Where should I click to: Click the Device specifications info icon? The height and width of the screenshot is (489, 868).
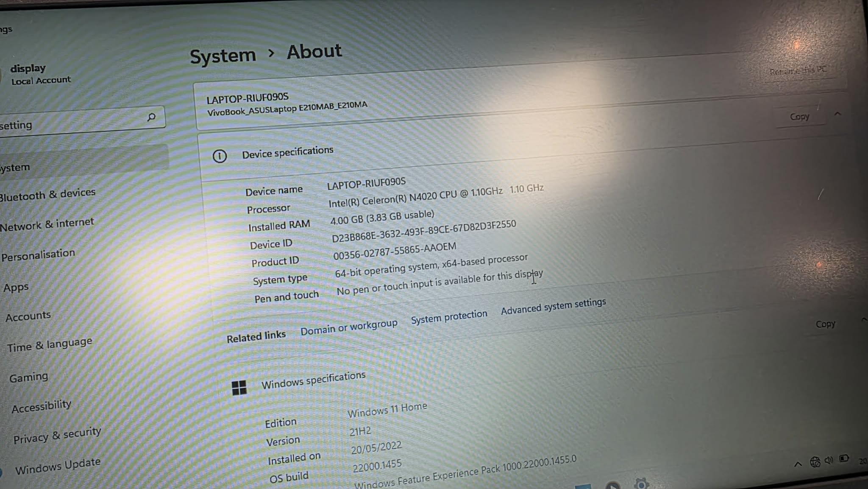[x=220, y=156]
